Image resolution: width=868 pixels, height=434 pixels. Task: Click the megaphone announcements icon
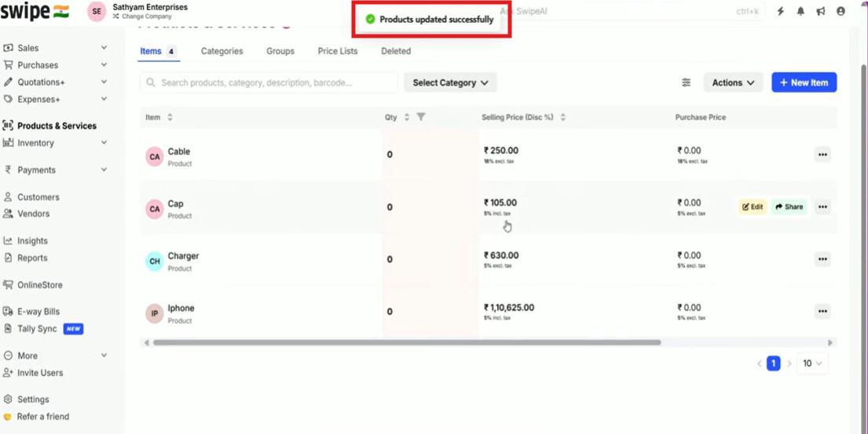tap(821, 12)
